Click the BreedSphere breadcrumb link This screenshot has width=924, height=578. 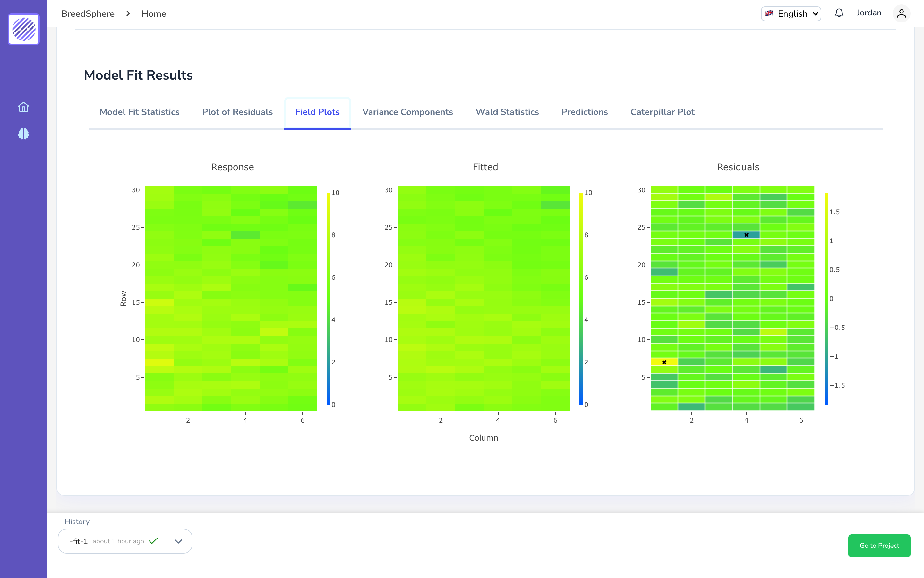(88, 14)
